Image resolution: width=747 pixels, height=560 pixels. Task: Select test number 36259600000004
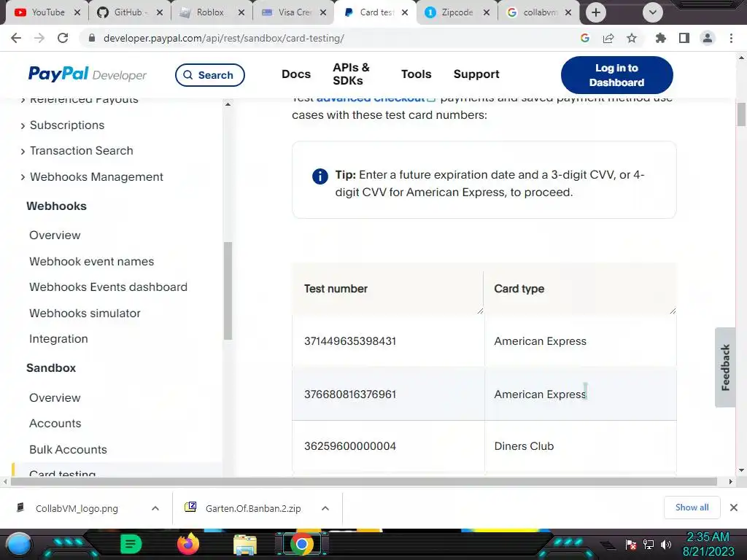[x=349, y=446]
